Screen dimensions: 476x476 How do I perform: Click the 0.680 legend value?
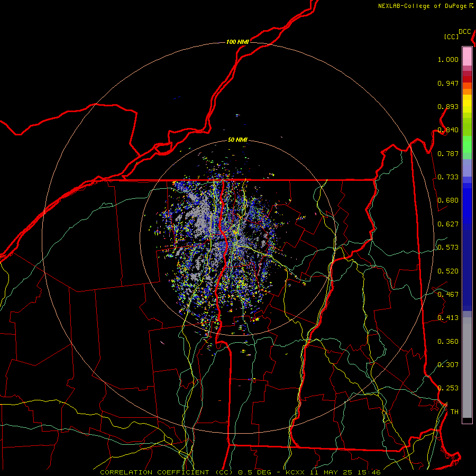(x=448, y=200)
